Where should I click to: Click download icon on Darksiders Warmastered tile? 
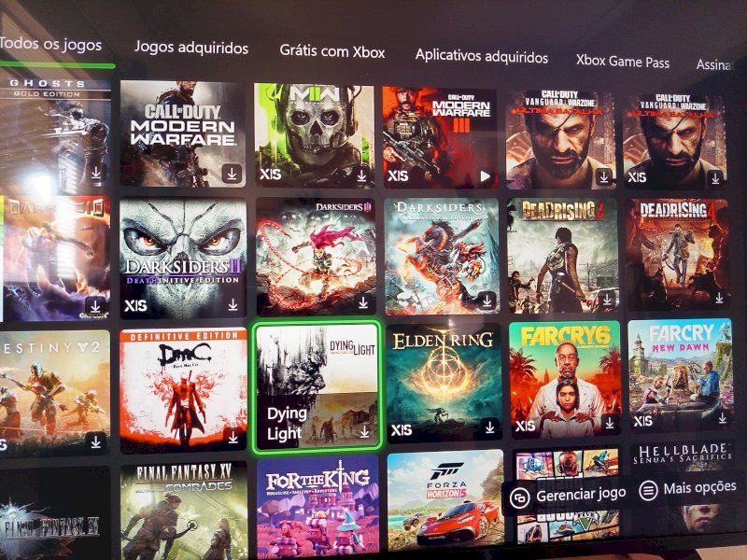(486, 301)
